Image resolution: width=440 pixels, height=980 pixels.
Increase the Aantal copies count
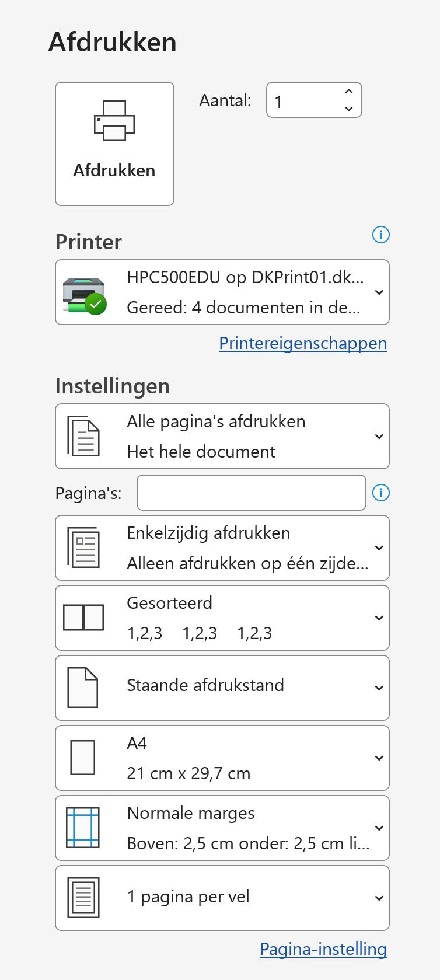click(x=349, y=92)
